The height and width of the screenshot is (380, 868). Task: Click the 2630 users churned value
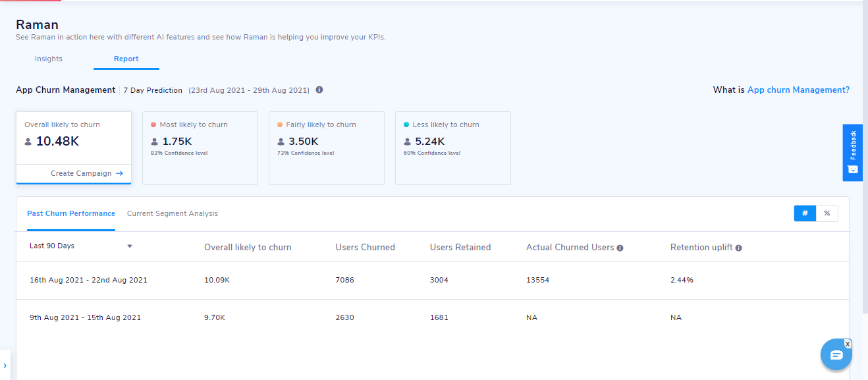[345, 318]
